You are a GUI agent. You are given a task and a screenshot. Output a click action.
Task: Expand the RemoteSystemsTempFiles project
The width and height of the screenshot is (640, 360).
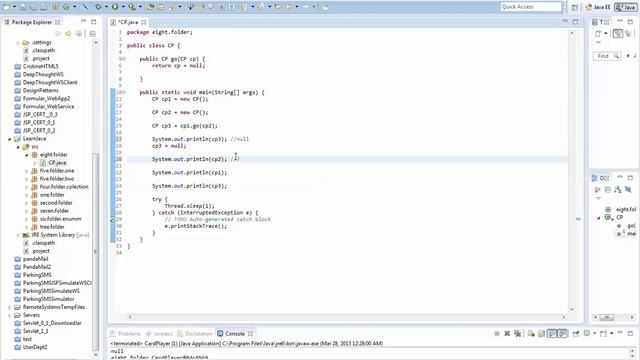[x=9, y=307]
